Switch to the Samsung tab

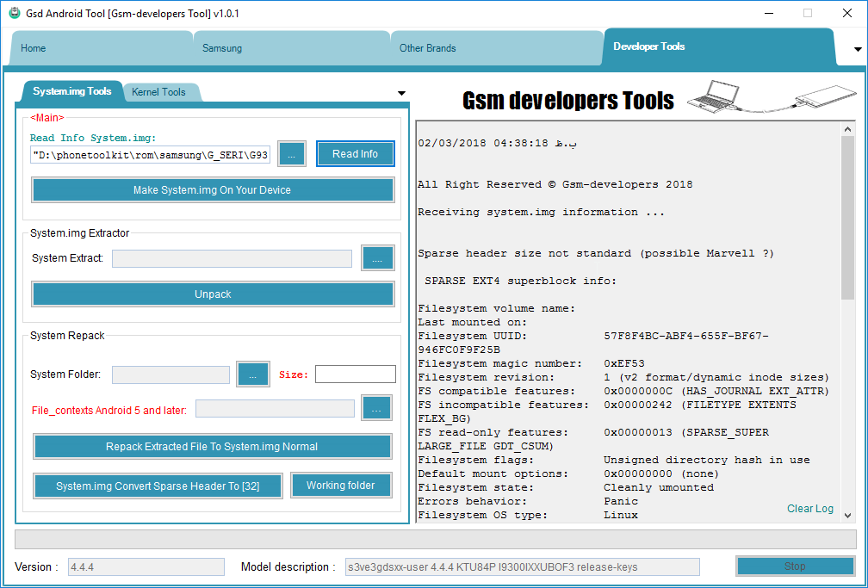[291, 48]
